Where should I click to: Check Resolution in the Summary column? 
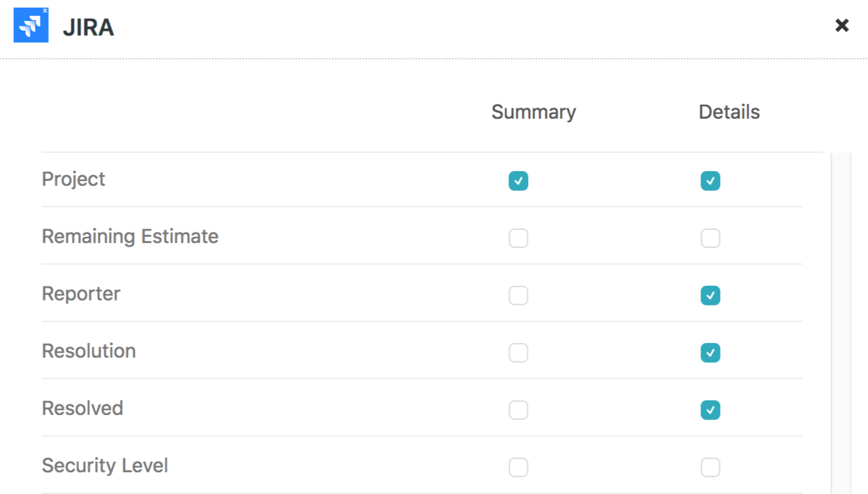pyautogui.click(x=518, y=353)
